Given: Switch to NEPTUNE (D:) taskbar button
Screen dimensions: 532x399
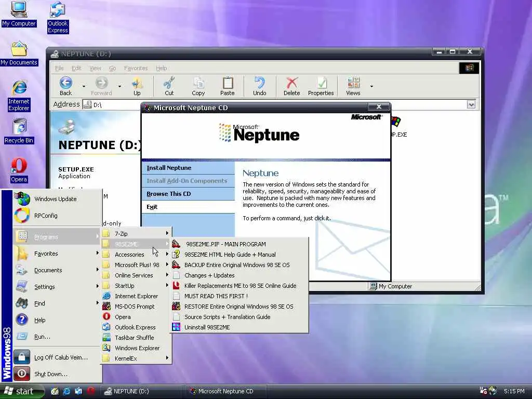Looking at the screenshot, I should point(142,391).
